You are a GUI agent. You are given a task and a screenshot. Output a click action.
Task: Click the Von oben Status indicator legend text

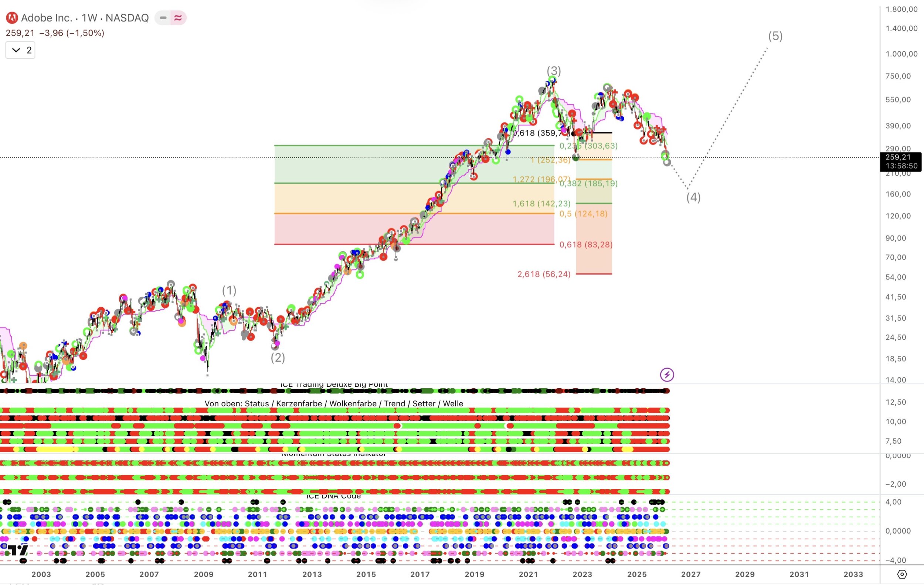pyautogui.click(x=333, y=403)
